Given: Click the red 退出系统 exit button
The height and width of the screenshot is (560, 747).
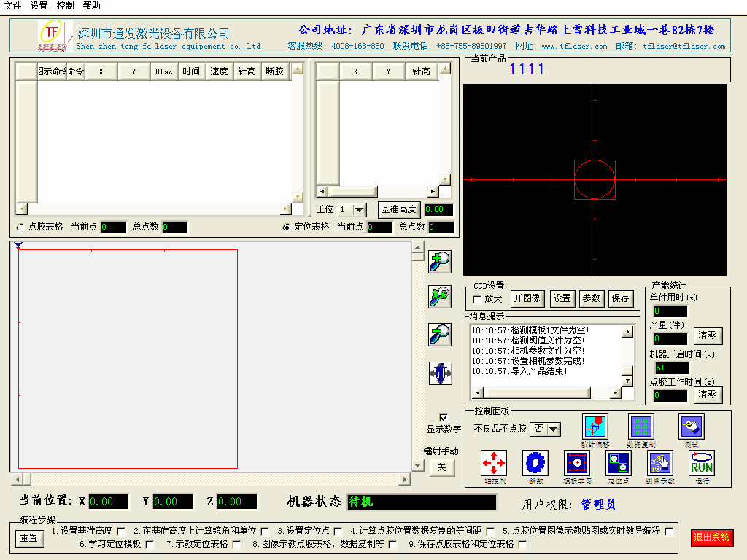Looking at the screenshot, I should click(711, 537).
